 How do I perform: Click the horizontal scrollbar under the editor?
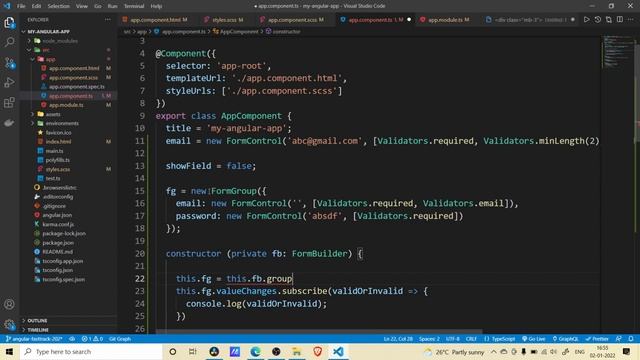[x=318, y=332]
